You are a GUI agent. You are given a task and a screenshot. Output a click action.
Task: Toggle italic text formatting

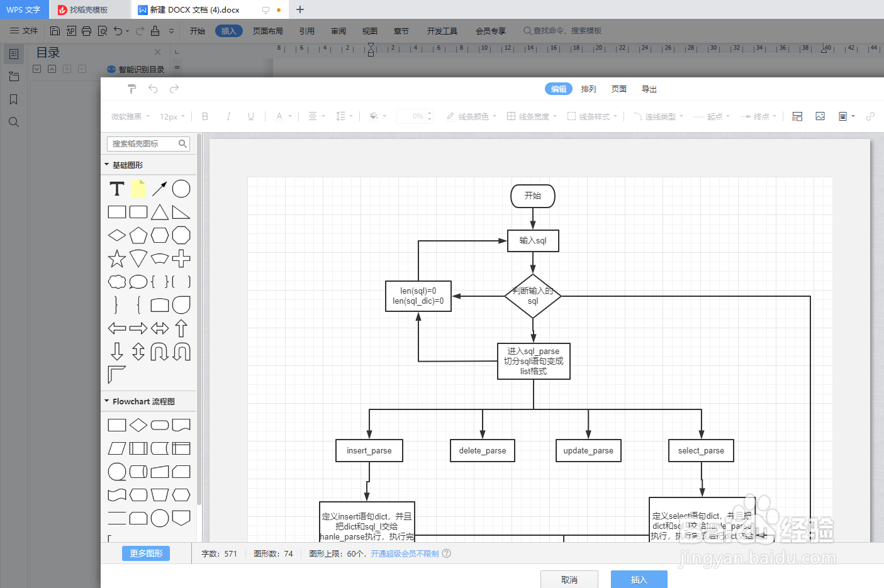coord(228,116)
